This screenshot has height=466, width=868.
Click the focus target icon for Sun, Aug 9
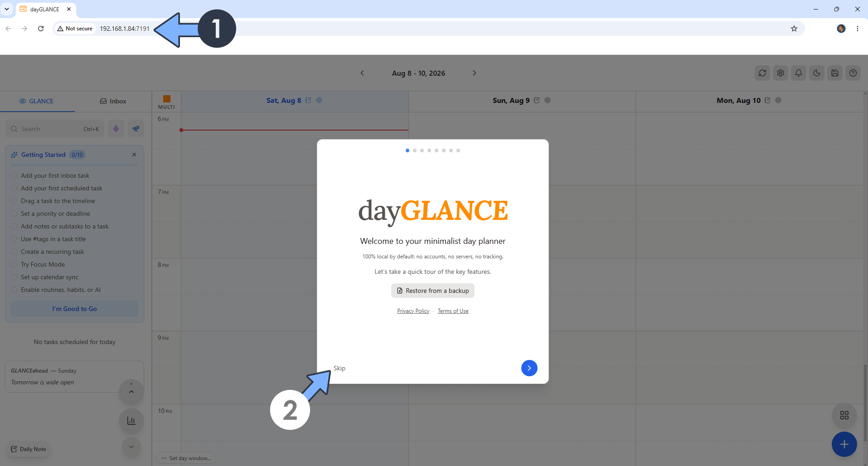(x=548, y=100)
